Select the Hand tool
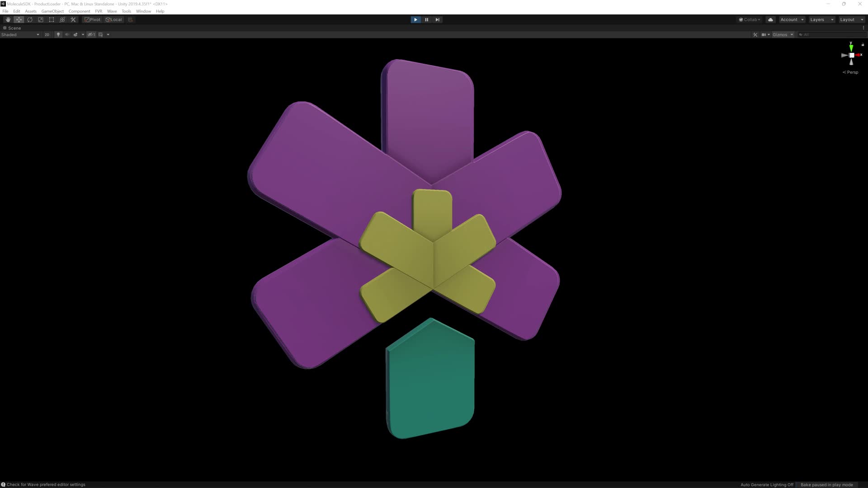868x488 pixels. click(x=8, y=19)
